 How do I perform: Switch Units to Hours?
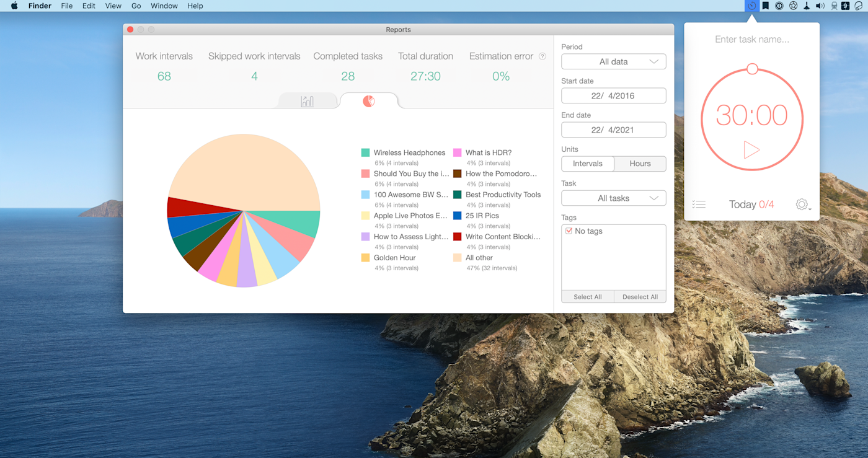640,164
